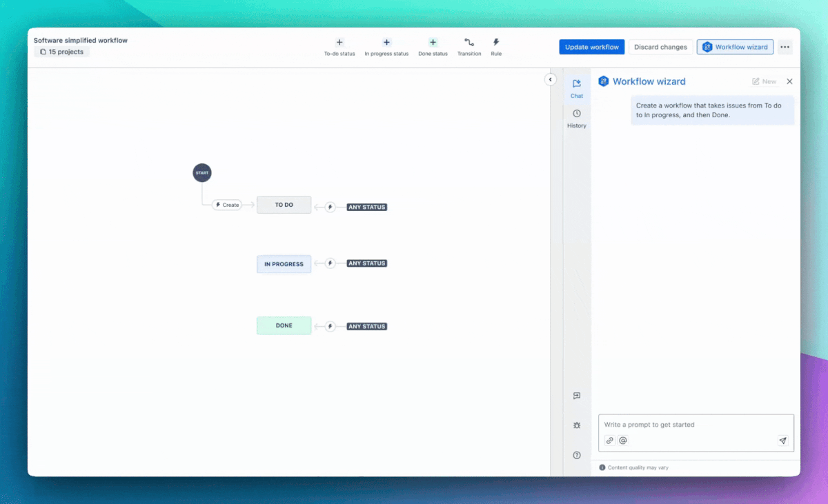Start a New wizard conversation

coord(765,81)
